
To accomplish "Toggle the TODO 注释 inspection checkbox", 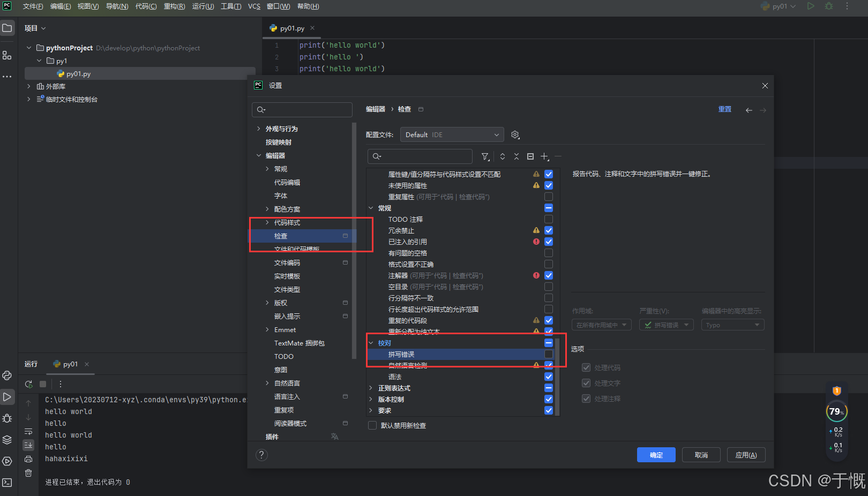I will [549, 219].
